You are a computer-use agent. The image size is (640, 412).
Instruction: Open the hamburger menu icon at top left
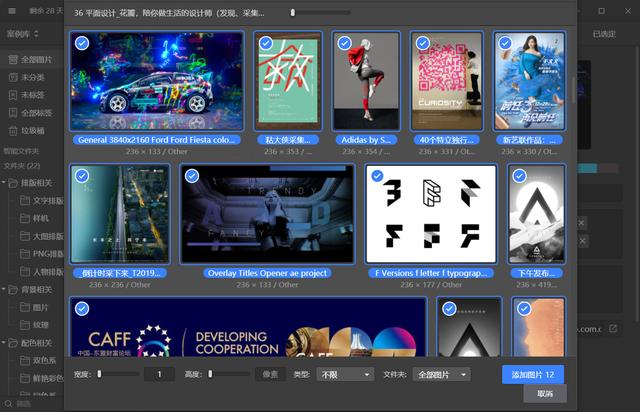tap(12, 11)
